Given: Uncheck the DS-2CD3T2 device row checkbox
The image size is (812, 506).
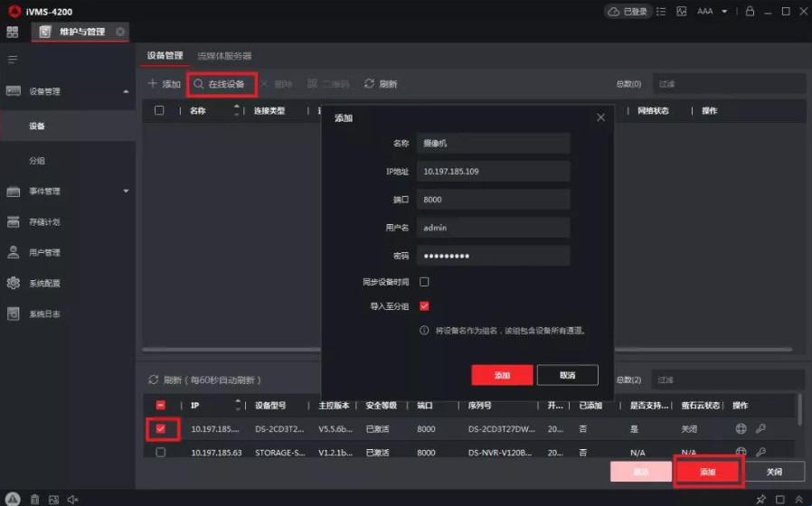Looking at the screenshot, I should pos(161,429).
